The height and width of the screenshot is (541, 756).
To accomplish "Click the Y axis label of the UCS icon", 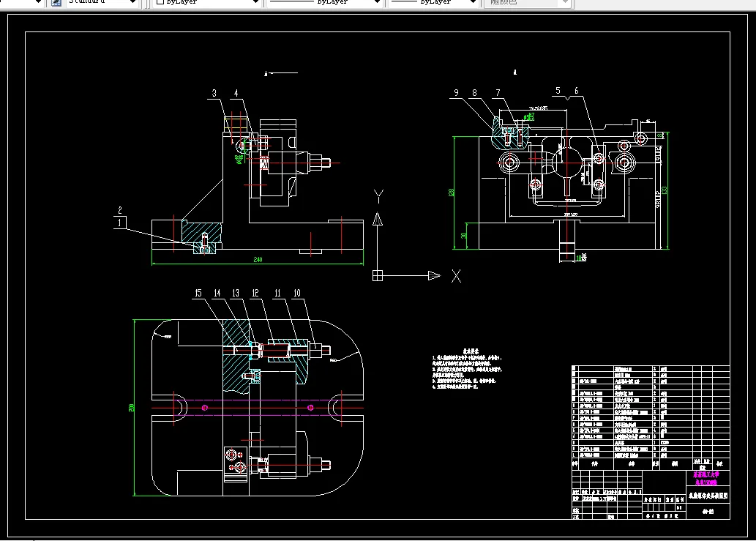I will coord(378,196).
